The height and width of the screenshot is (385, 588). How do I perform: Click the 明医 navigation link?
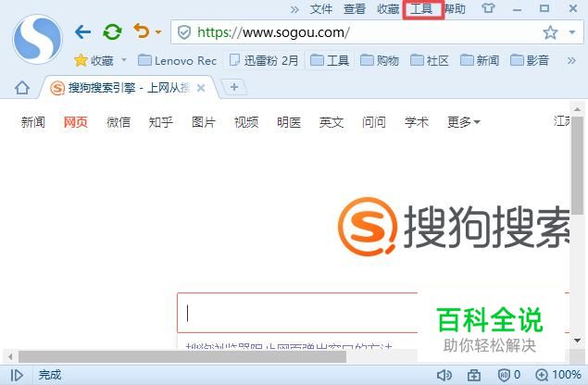tap(289, 122)
